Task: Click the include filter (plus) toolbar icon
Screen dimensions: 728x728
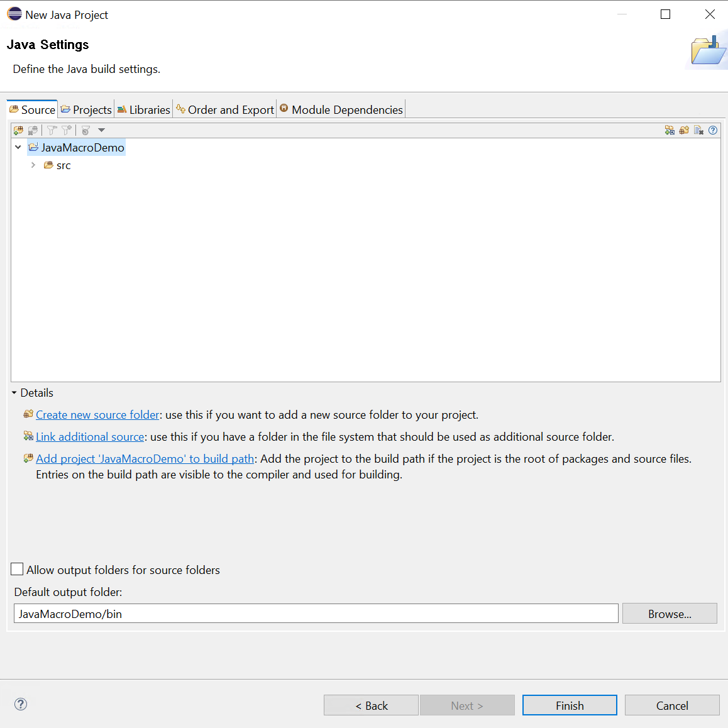Action: tap(67, 131)
